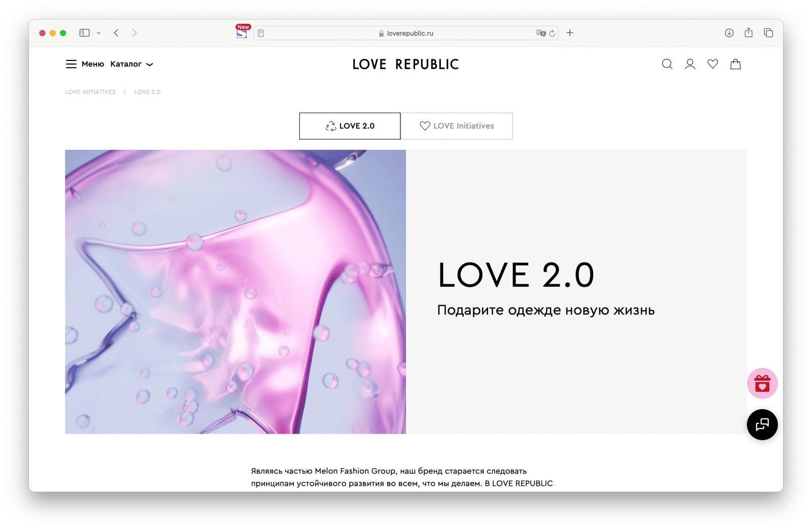Follow the LOVE INITIATIVES breadcrumb link

coord(90,92)
